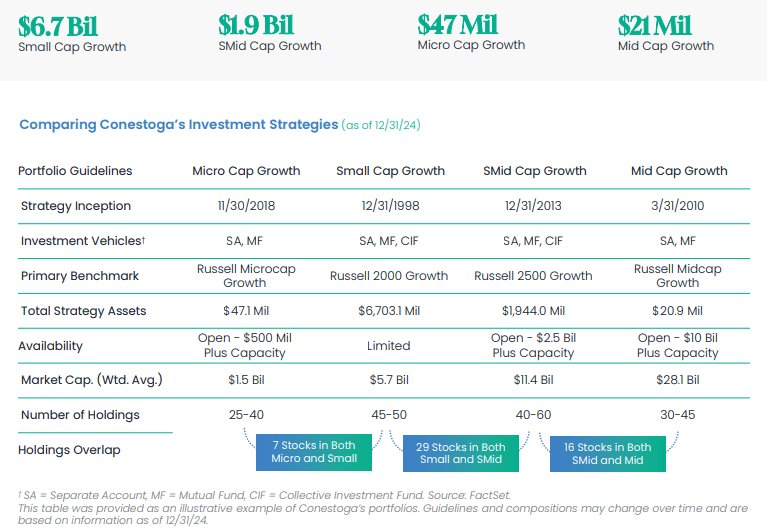Click the Holdings Overlap row label
The height and width of the screenshot is (530, 767).
(x=69, y=450)
